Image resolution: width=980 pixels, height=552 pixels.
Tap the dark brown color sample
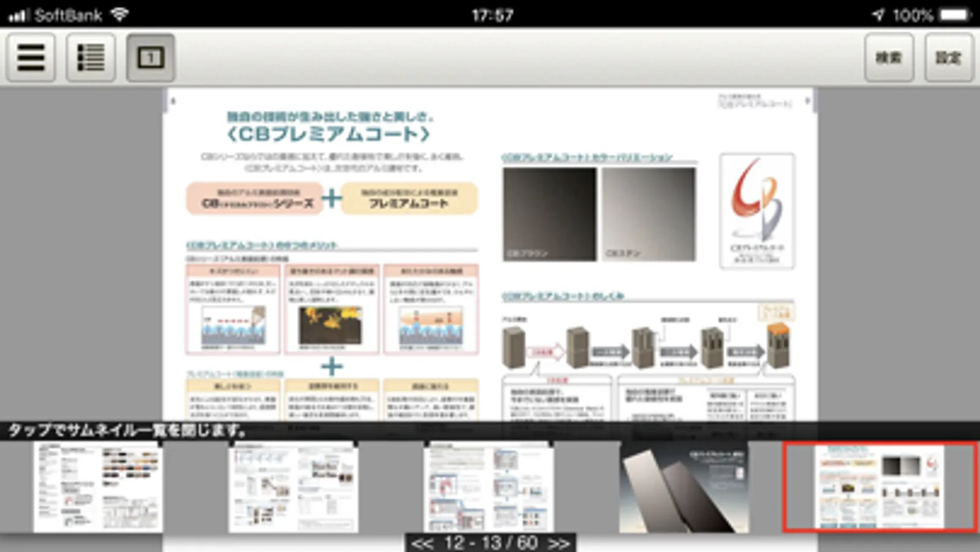pyautogui.click(x=549, y=214)
